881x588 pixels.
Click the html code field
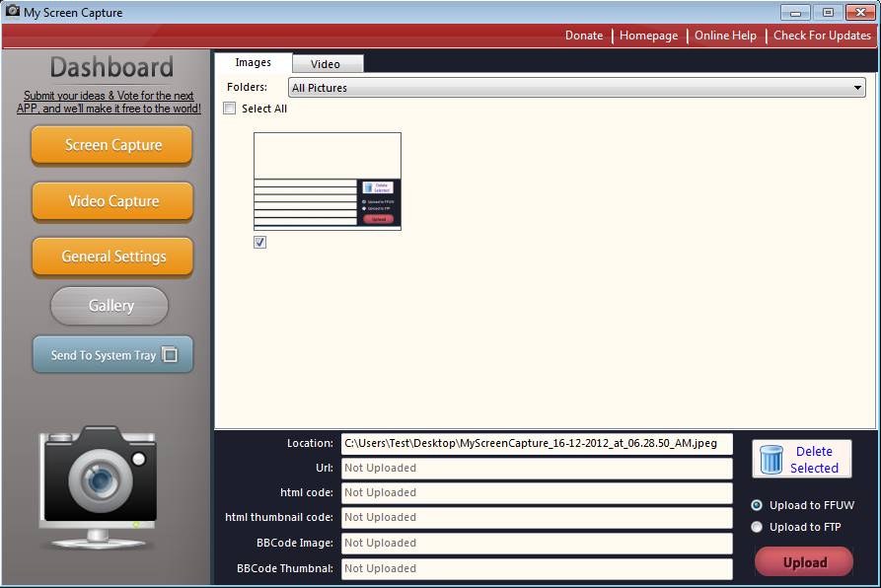pos(537,492)
